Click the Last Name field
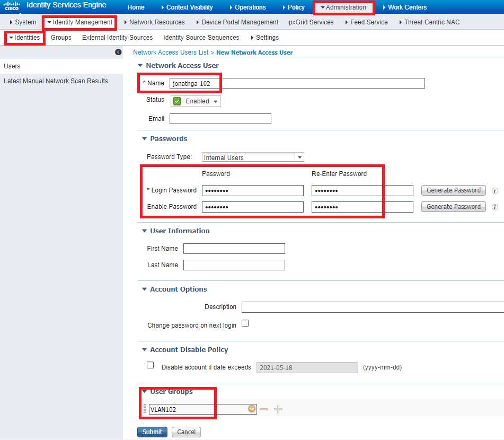Viewport: 504px width, 440px height. tap(234, 265)
